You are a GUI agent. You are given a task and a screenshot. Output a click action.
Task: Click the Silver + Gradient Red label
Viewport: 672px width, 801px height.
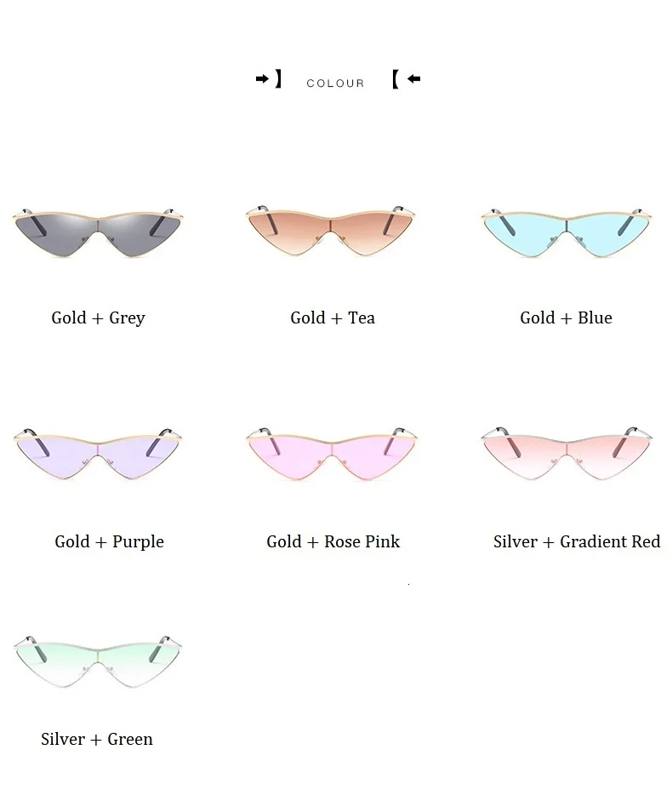pyautogui.click(x=577, y=541)
